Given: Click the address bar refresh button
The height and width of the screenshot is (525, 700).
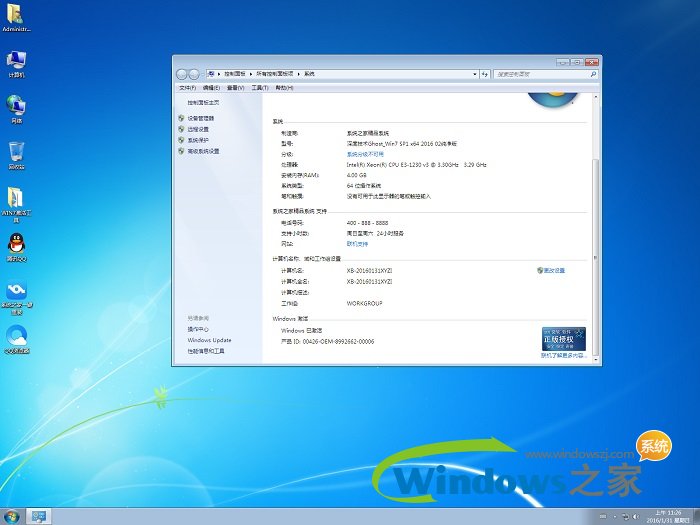Looking at the screenshot, I should (485, 74).
